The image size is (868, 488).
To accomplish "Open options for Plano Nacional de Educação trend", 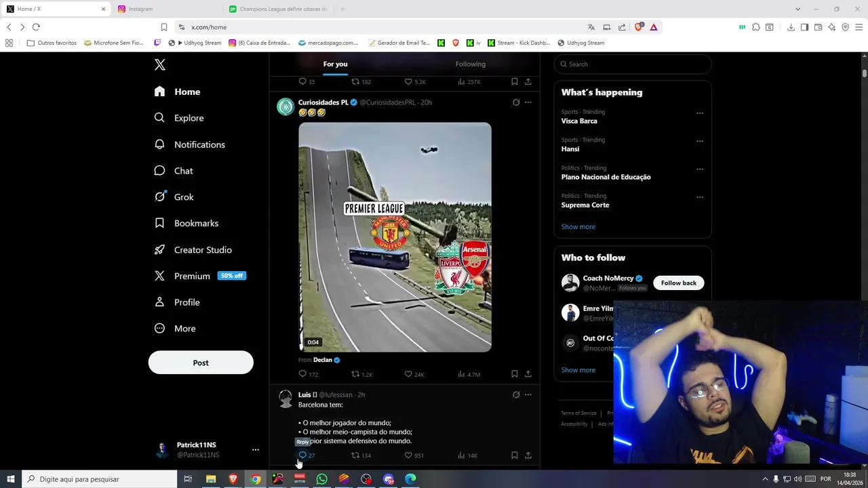I will [700, 169].
